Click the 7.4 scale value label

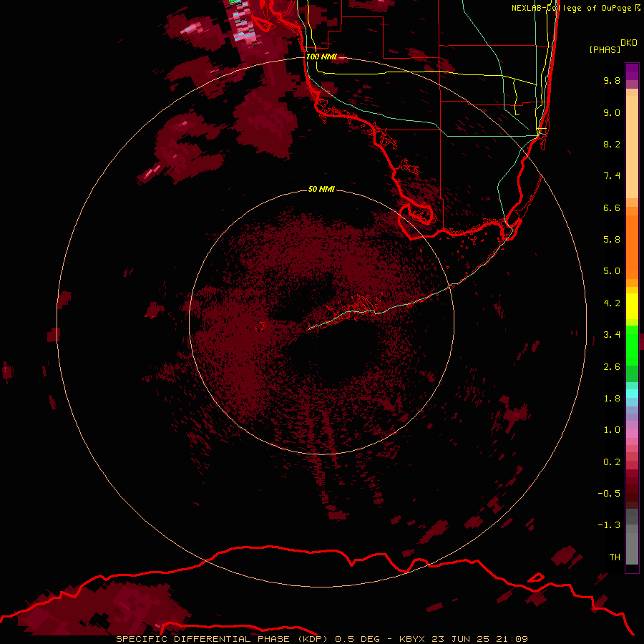click(x=612, y=176)
